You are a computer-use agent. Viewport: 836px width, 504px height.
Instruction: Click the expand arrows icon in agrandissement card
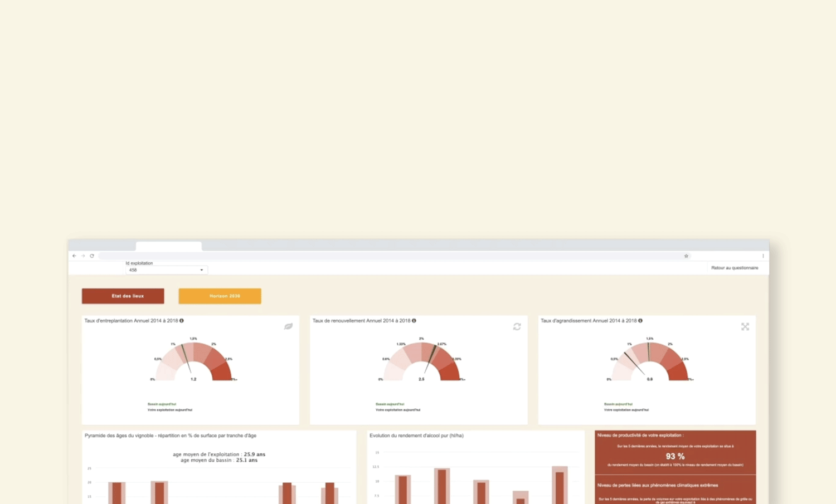pos(745,326)
